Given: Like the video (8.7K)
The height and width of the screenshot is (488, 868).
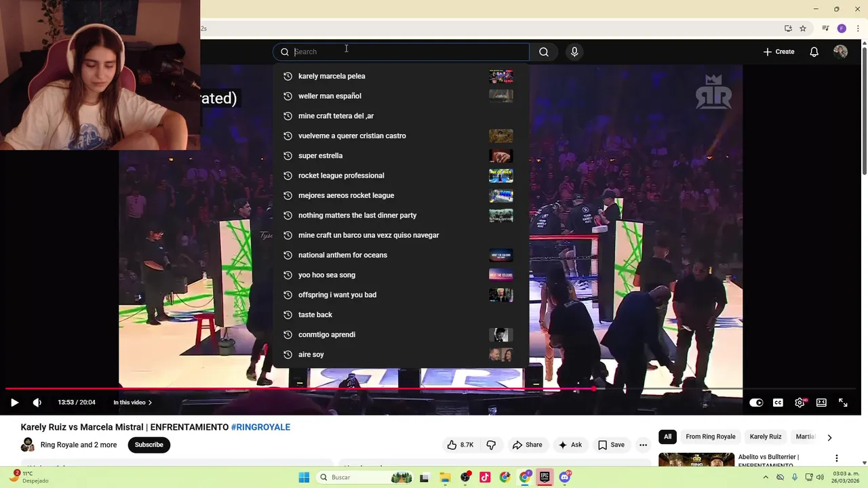Looking at the screenshot, I should (x=460, y=445).
